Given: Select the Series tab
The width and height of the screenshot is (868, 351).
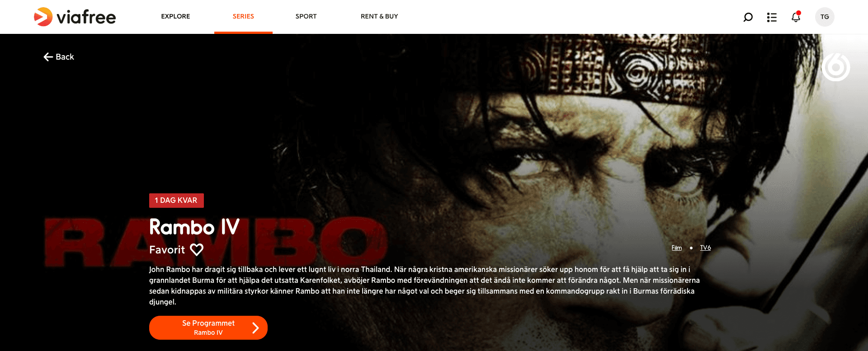Looking at the screenshot, I should (243, 16).
